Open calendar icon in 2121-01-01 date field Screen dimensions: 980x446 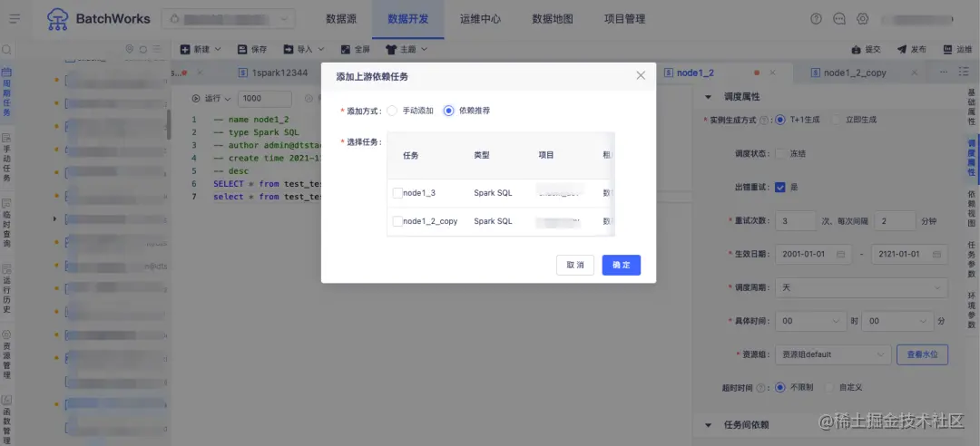936,254
